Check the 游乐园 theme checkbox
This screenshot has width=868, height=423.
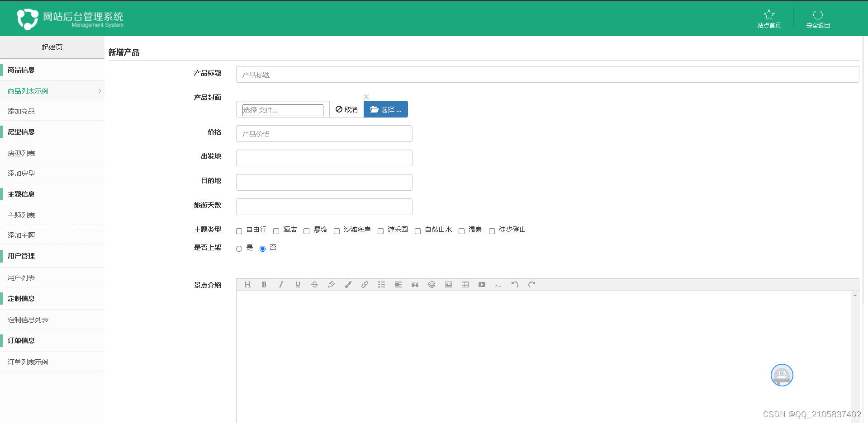tap(381, 231)
